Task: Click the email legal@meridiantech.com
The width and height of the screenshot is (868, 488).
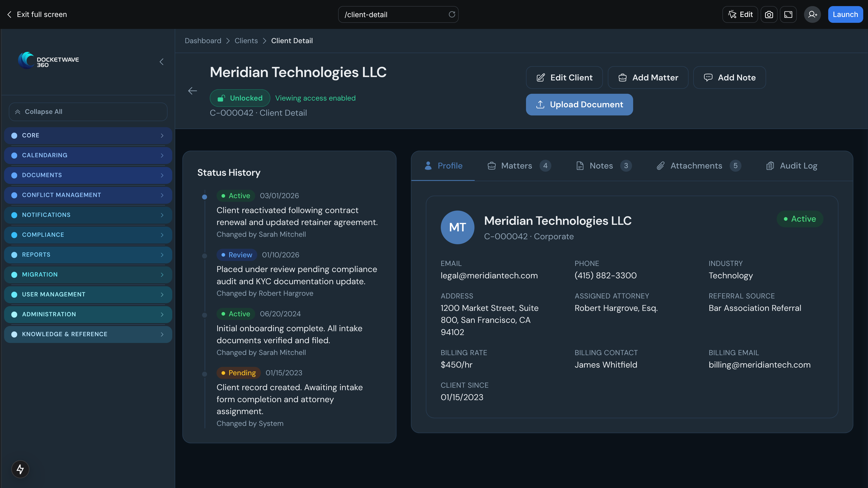Action: pos(489,275)
